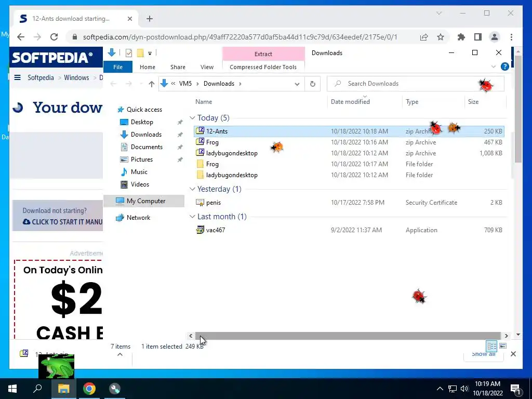Open Chrome extensions puzzle icon

pos(461,37)
